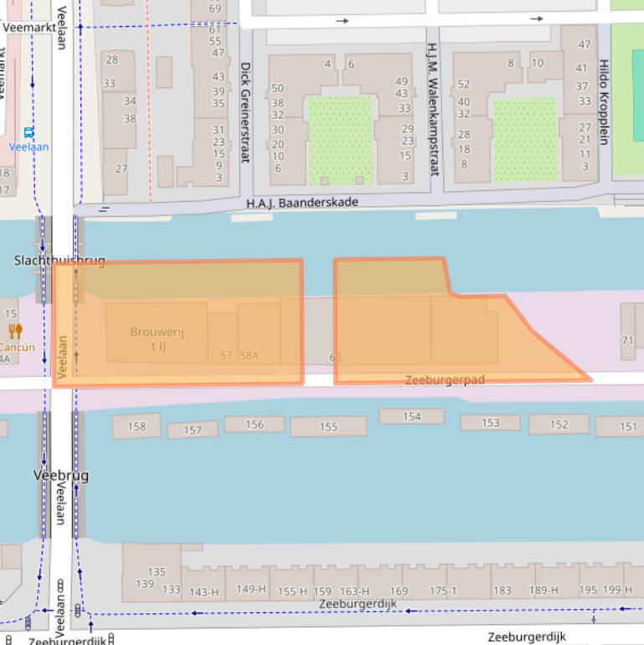Click the Veelaan bus stop icon
The image size is (644, 645).
(x=29, y=132)
